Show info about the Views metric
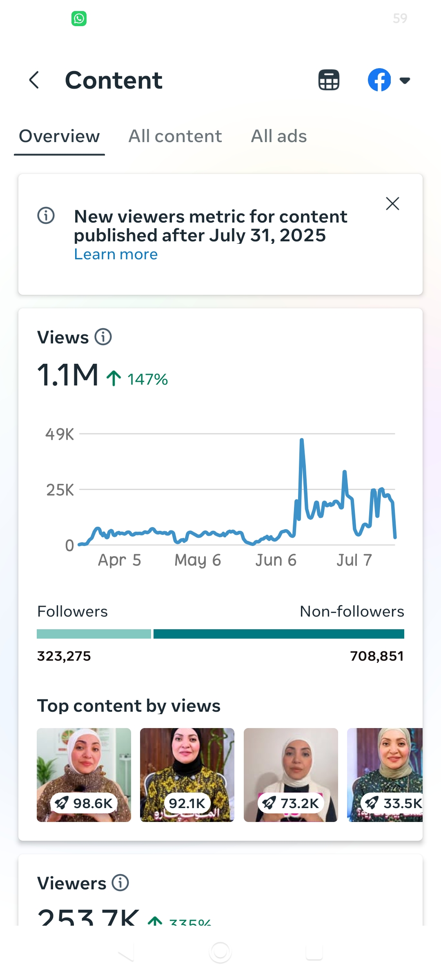Screen dimensions: 441x980 pos(103,337)
